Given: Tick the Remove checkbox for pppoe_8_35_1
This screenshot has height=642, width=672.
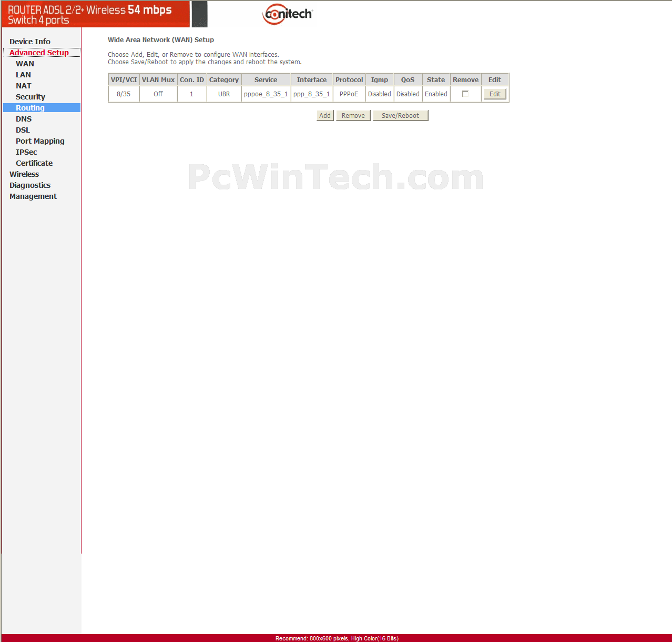Looking at the screenshot, I should point(465,94).
